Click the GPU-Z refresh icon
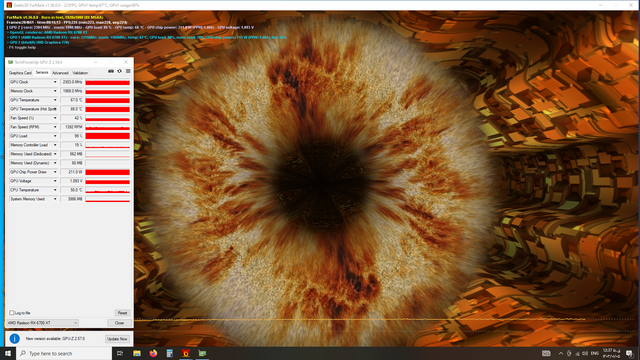 coord(120,71)
